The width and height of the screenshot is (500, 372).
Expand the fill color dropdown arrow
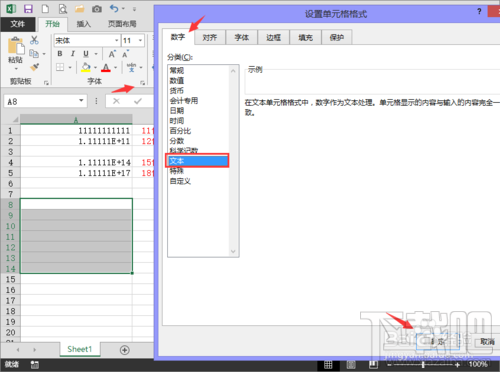pyautogui.click(x=95, y=67)
